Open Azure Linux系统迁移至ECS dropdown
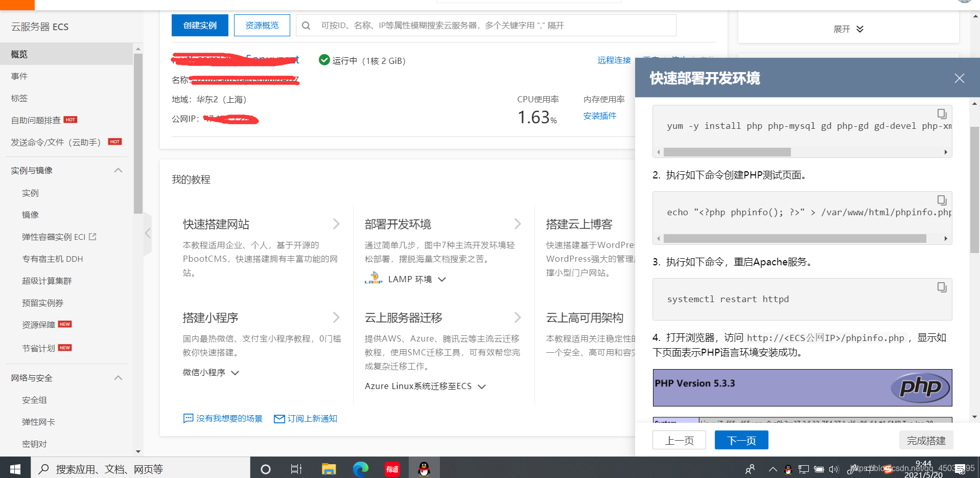This screenshot has height=478, width=980. pos(425,386)
